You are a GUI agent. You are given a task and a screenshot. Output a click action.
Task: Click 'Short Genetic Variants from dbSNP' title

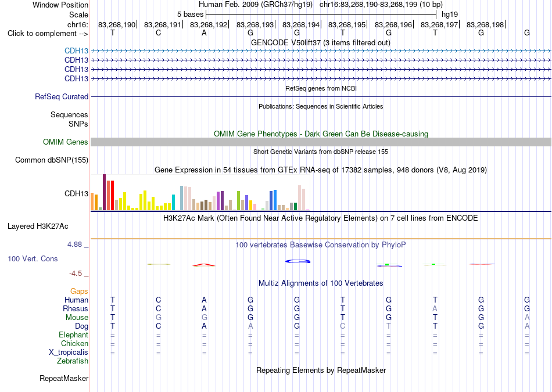pyautogui.click(x=321, y=152)
